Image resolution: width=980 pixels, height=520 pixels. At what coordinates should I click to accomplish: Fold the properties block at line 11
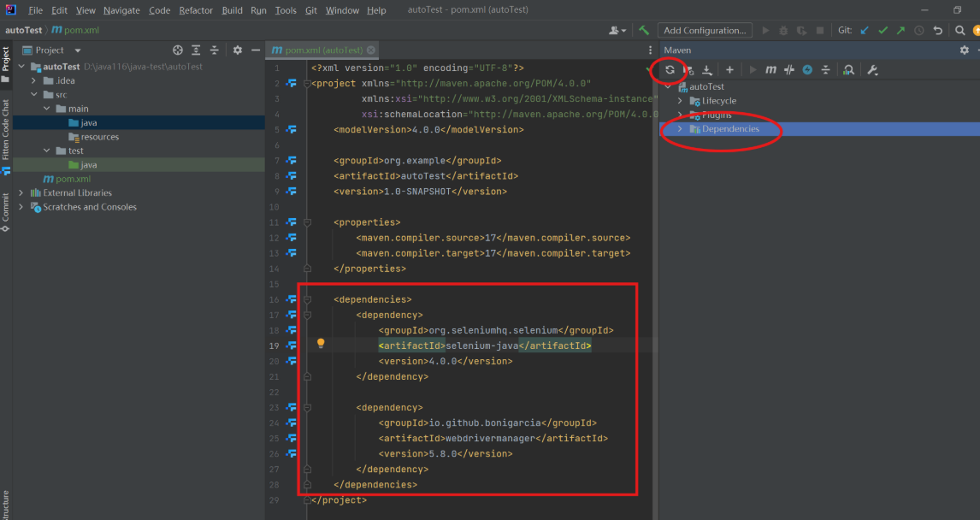(308, 222)
